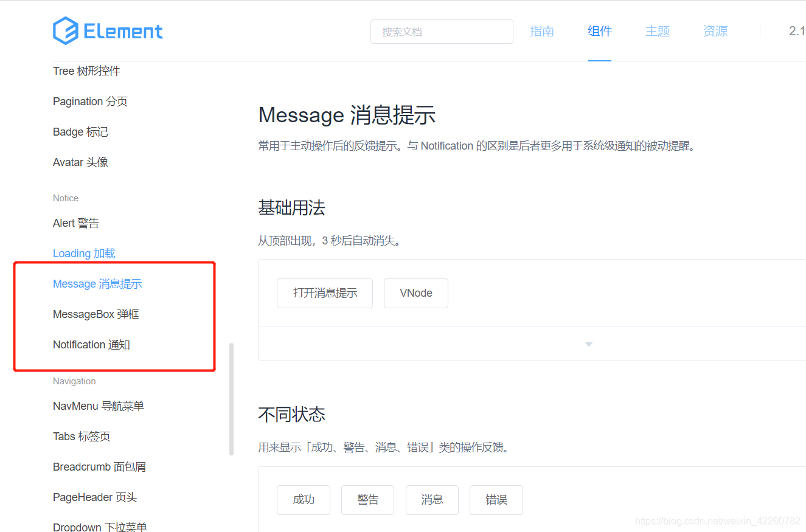Click the 不同状态 section heading
This screenshot has height=532, width=806.
[292, 415]
